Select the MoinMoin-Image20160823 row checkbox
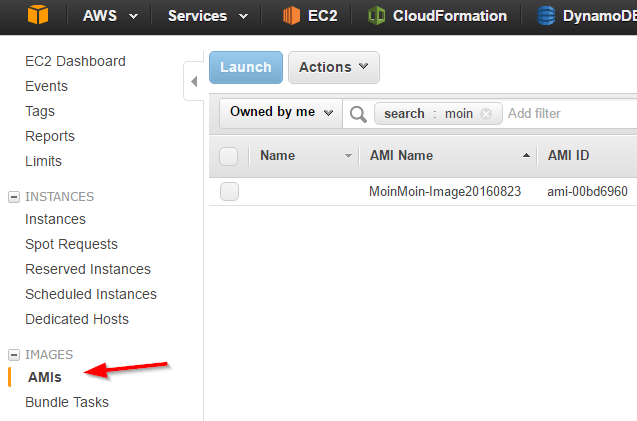The height and width of the screenshot is (421, 637). pos(230,191)
